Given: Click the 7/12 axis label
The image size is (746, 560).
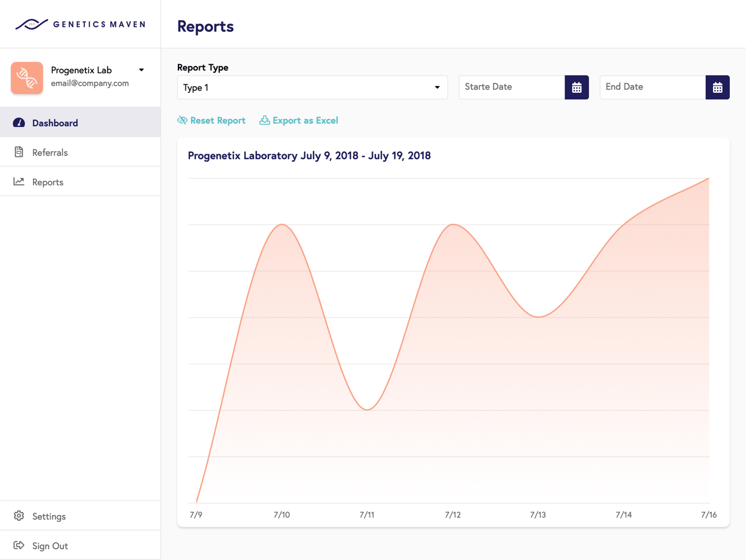Looking at the screenshot, I should (453, 514).
